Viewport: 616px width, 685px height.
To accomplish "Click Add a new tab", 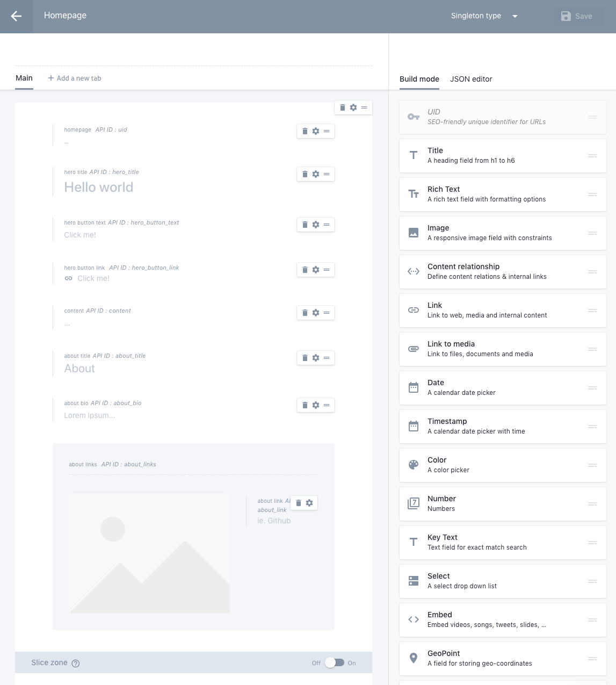I will (75, 78).
